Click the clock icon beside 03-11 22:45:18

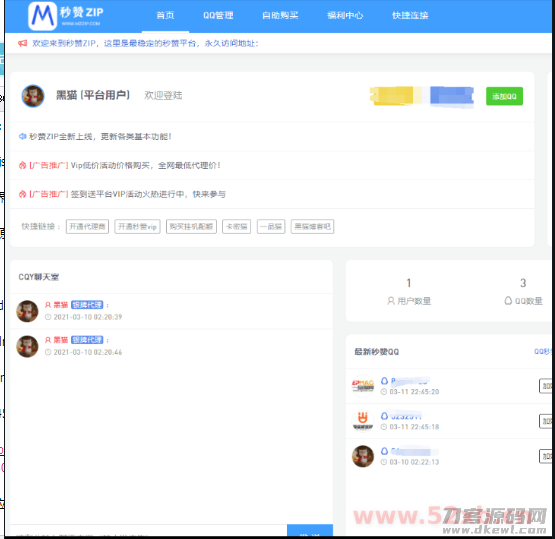[x=384, y=427]
